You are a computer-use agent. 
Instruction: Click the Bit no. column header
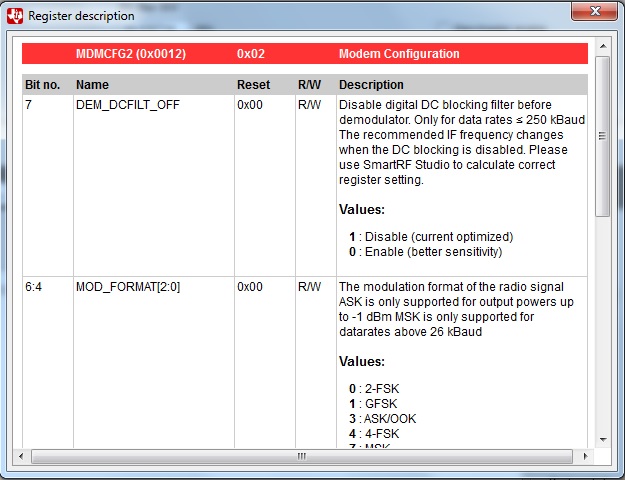click(x=42, y=85)
